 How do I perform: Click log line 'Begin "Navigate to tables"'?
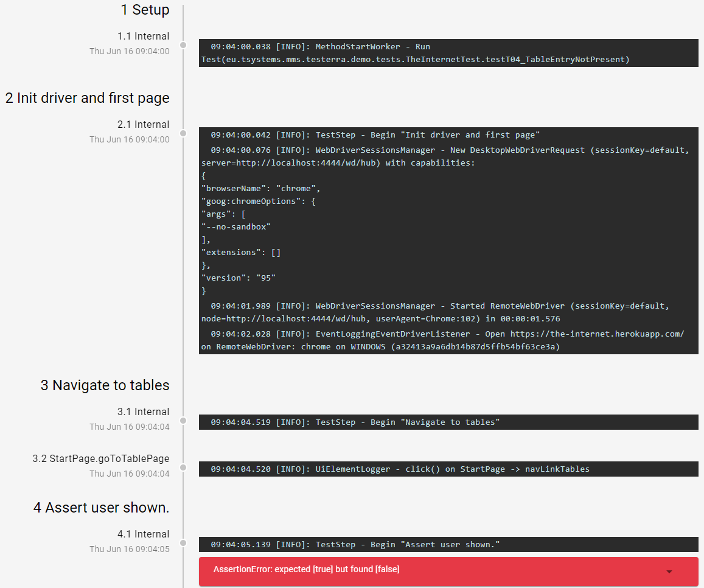click(x=448, y=422)
